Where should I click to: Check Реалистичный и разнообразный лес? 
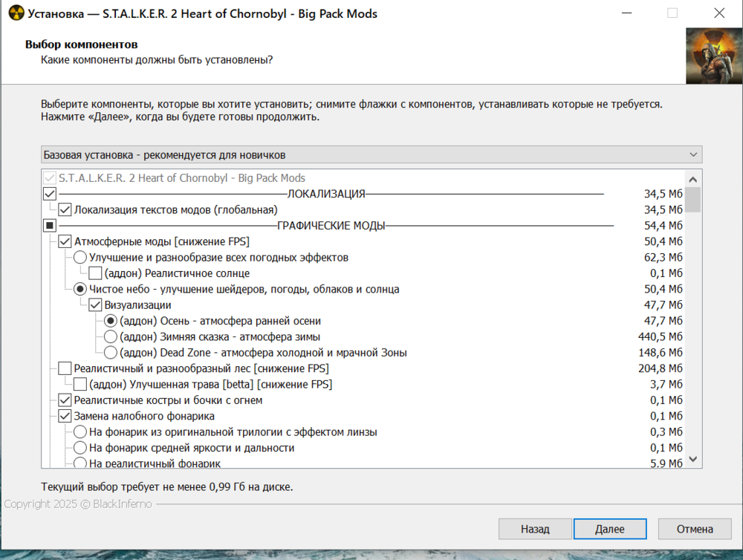pos(65,368)
